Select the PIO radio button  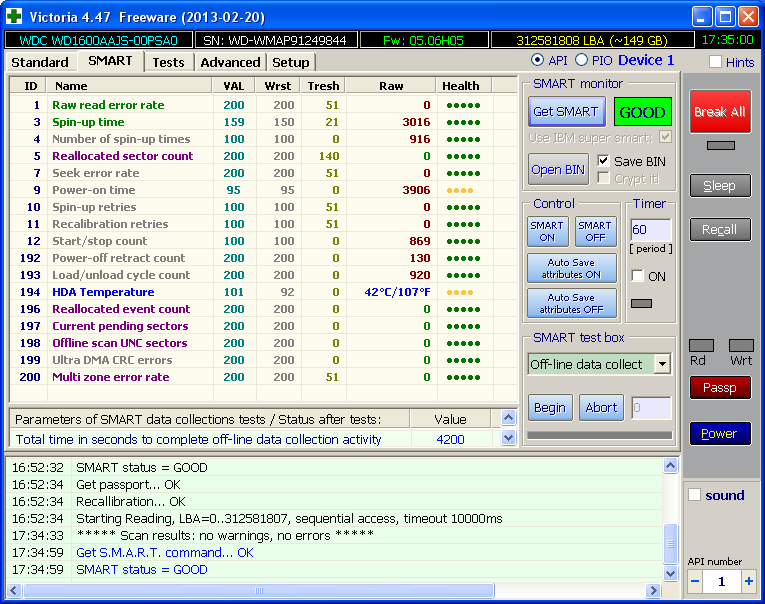(x=581, y=61)
